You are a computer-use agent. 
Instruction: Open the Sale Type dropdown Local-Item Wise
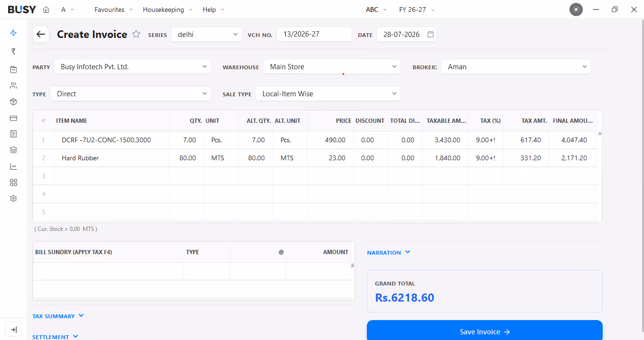click(x=328, y=94)
